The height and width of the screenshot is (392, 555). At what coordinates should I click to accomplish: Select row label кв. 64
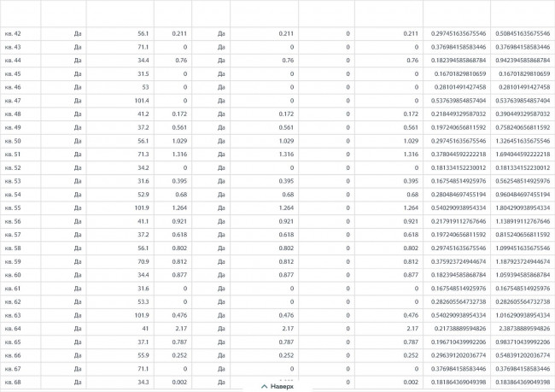(13, 329)
